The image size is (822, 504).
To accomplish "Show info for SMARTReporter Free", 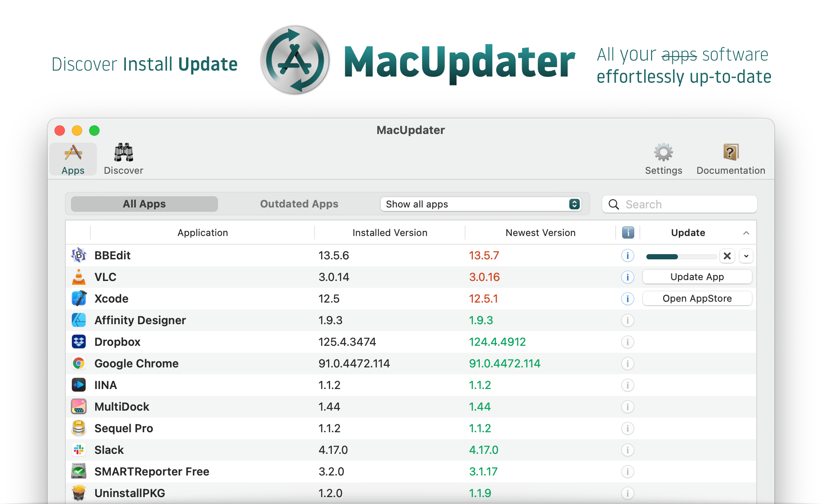I will 628,472.
